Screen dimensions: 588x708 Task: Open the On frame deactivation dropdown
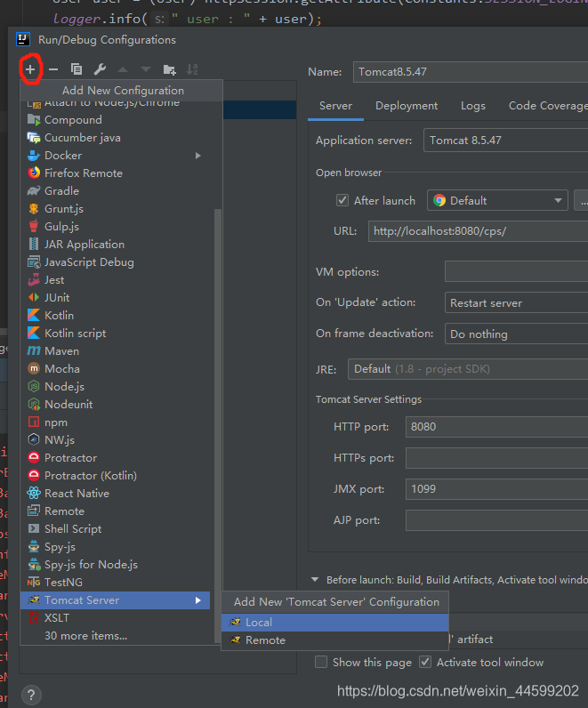click(x=516, y=334)
